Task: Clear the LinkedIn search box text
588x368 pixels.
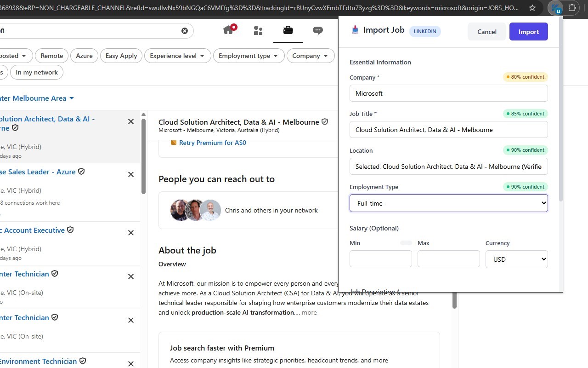Action: [185, 31]
